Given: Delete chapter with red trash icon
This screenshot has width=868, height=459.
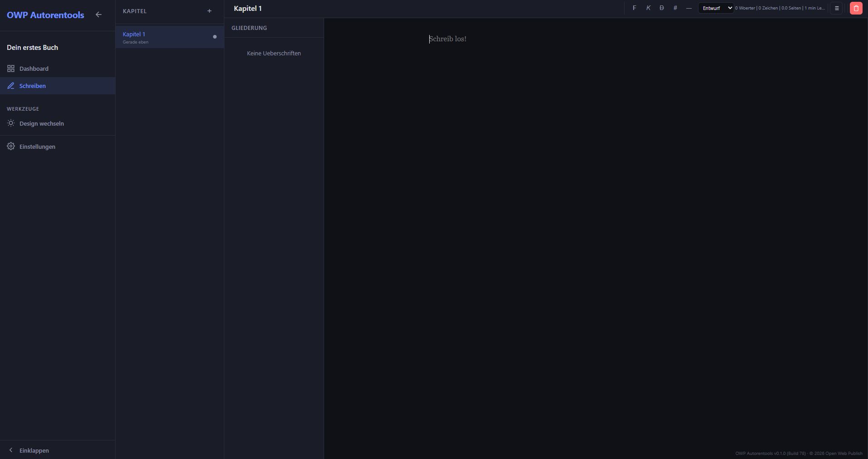Looking at the screenshot, I should pyautogui.click(x=856, y=8).
